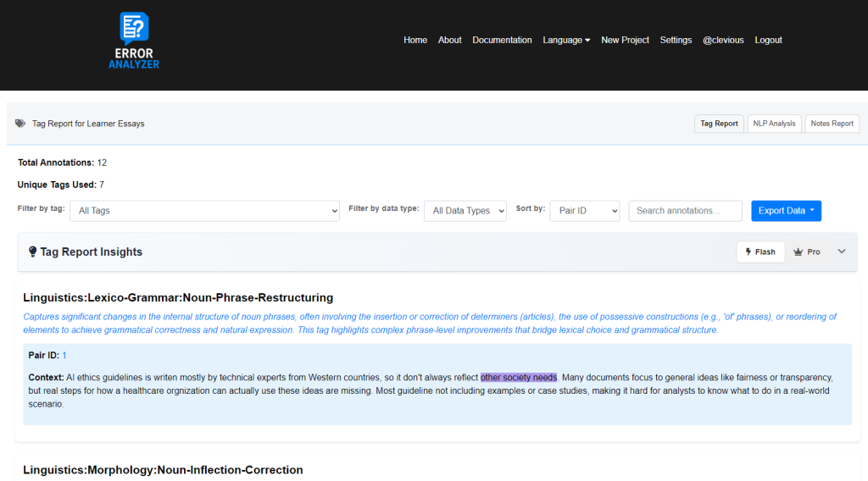The width and height of the screenshot is (868, 481).
Task: Click the New Project link
Action: click(x=625, y=40)
